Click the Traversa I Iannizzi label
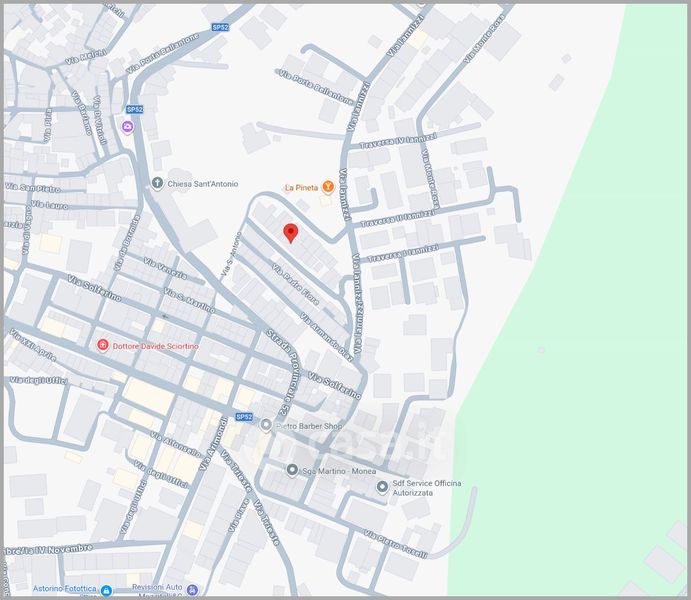The height and width of the screenshot is (600, 691). click(x=403, y=253)
